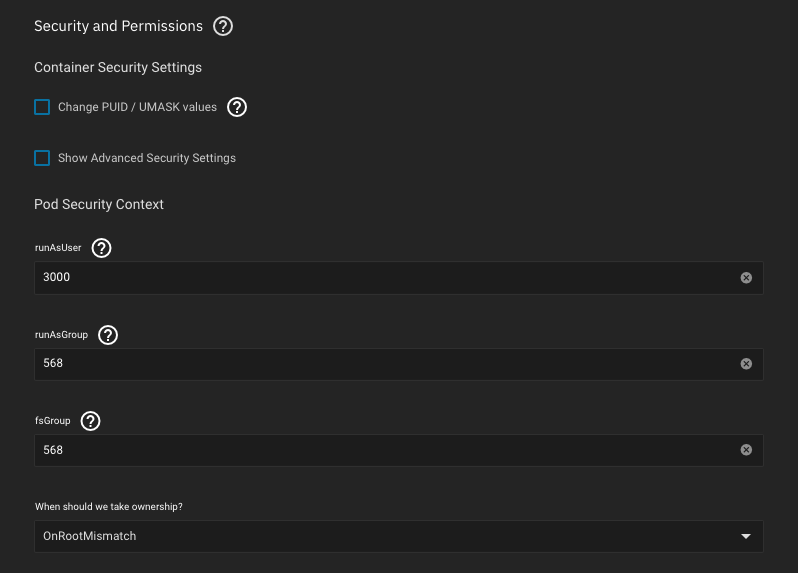Clear the runAsUser field value
The image size is (798, 573).
pyautogui.click(x=746, y=278)
